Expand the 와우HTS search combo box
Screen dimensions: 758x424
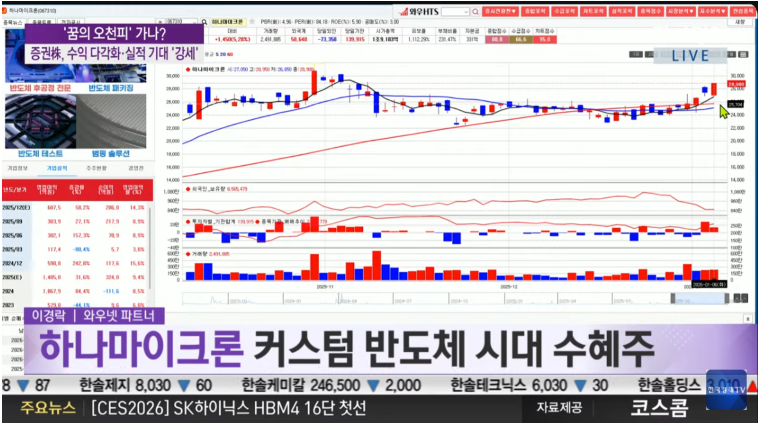point(467,11)
